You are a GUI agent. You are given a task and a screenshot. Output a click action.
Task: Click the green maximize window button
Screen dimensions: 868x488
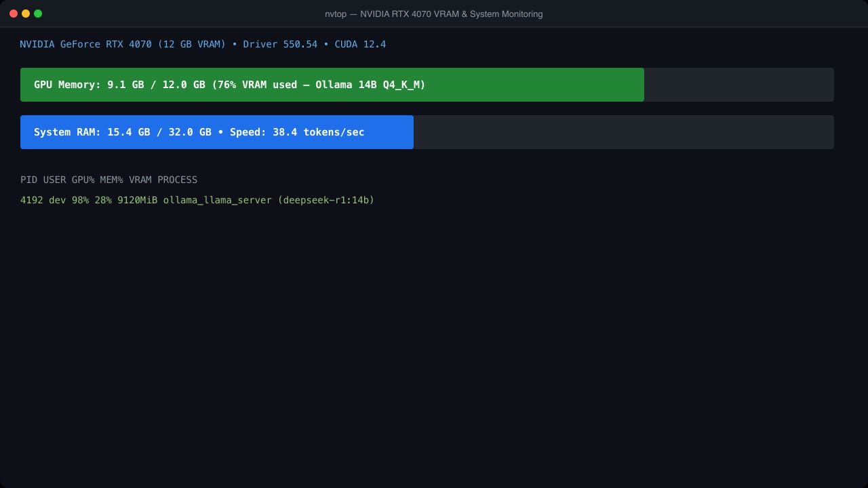tap(38, 14)
